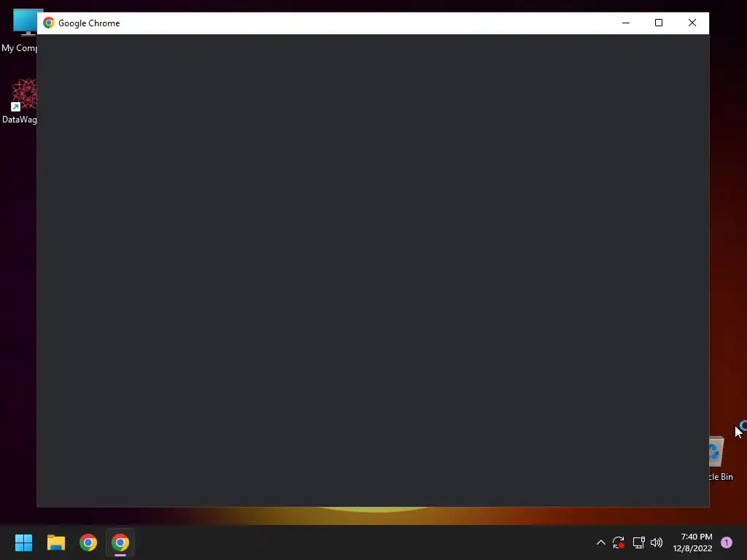Open the sync status tray icon
Viewport: 747px width, 560px height.
[x=619, y=542]
